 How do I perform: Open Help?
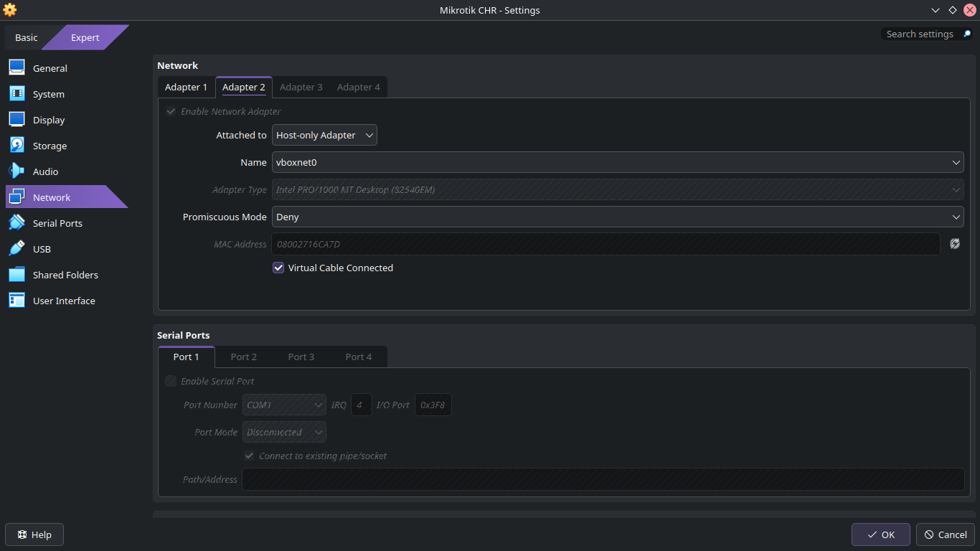coord(34,534)
